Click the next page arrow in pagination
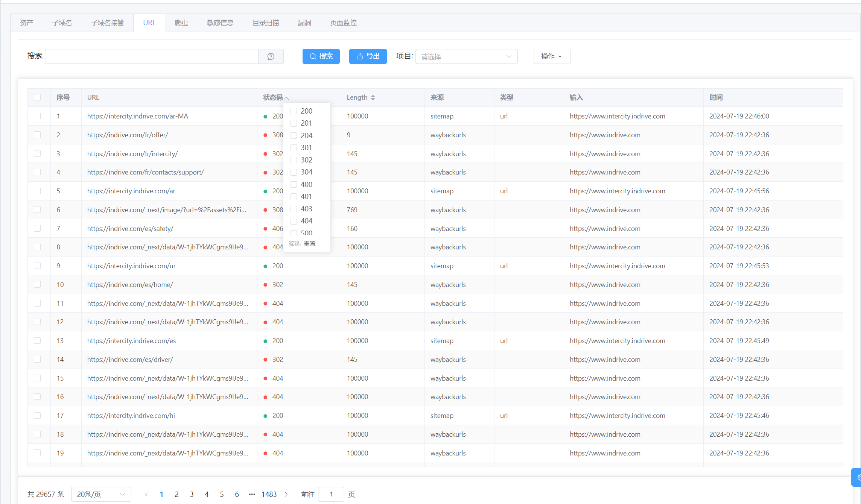This screenshot has width=861, height=504. pos(286,494)
